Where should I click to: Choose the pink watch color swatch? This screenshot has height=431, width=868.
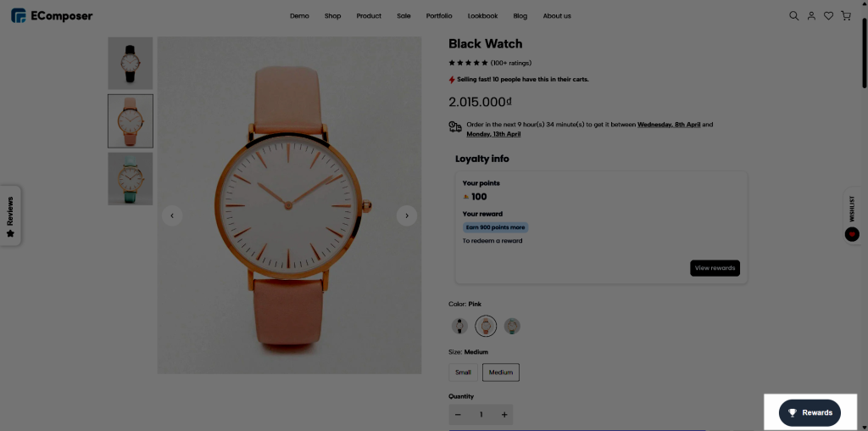click(486, 326)
